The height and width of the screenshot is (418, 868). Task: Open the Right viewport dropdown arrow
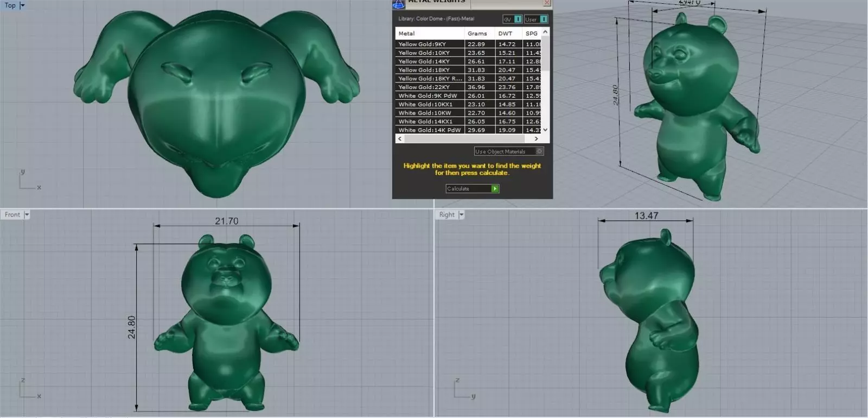[462, 215]
